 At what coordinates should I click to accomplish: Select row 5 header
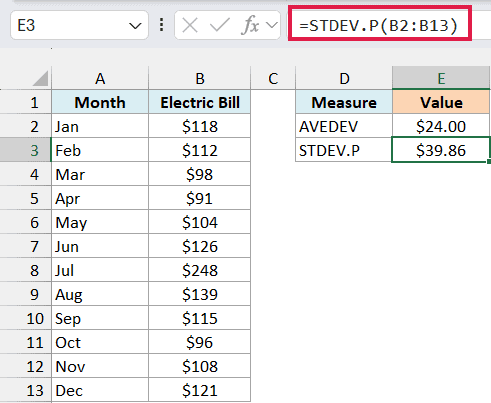click(x=26, y=198)
